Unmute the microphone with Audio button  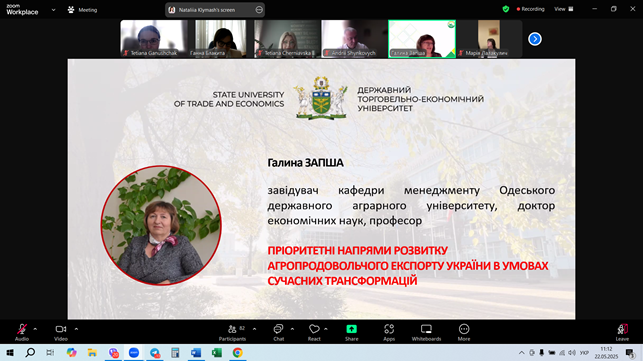(x=22, y=332)
